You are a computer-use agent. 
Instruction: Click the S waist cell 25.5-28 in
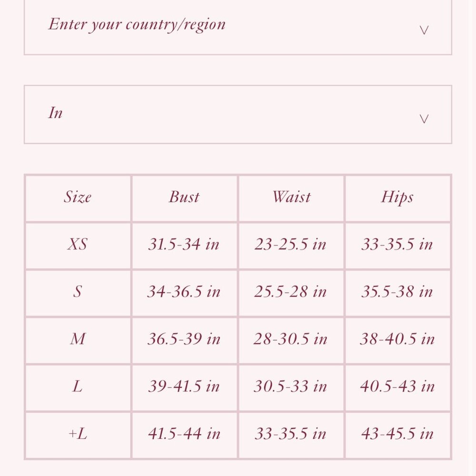pyautogui.click(x=290, y=291)
